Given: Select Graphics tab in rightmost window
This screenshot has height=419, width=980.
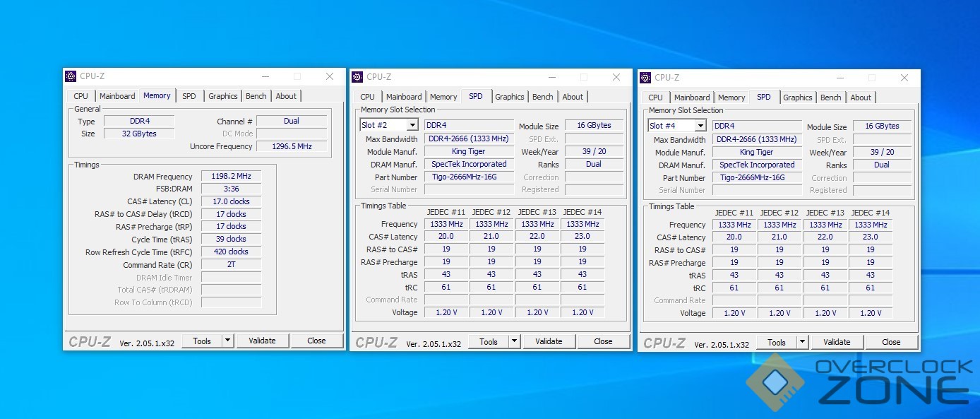Looking at the screenshot, I should point(797,98).
